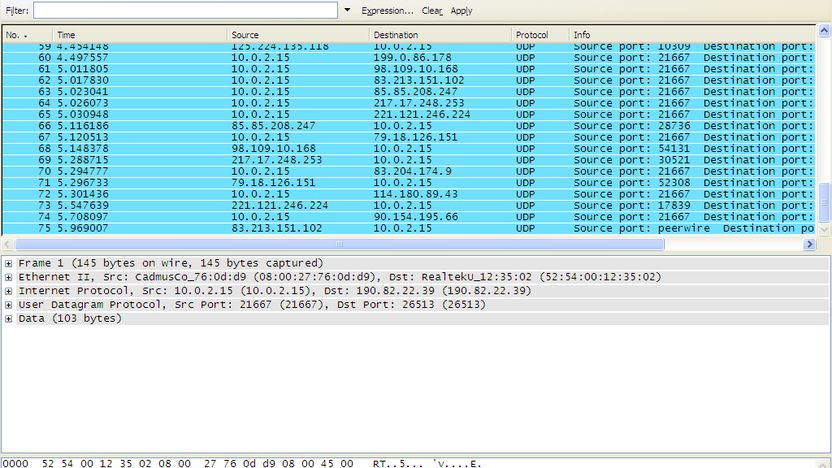Select packet 74 to 90.154.195.66
The width and height of the screenshot is (832, 468).
pyautogui.click(x=409, y=217)
